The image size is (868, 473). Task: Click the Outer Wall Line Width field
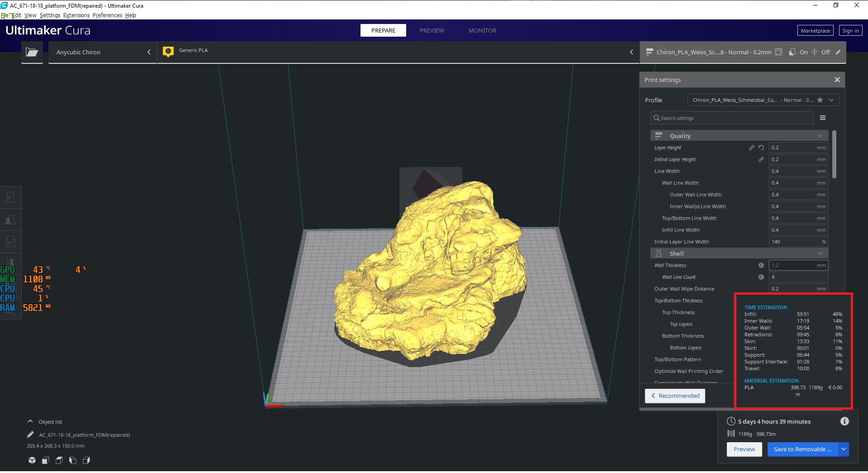point(799,195)
